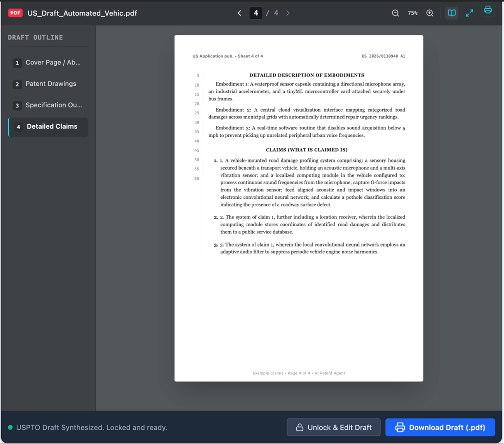
Task: Open Patent Drawings in the outline
Action: [48, 84]
